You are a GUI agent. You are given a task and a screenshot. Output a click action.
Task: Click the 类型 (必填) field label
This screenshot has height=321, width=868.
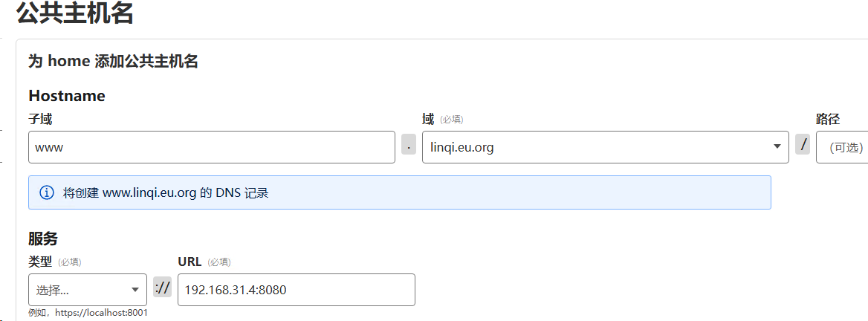point(54,262)
